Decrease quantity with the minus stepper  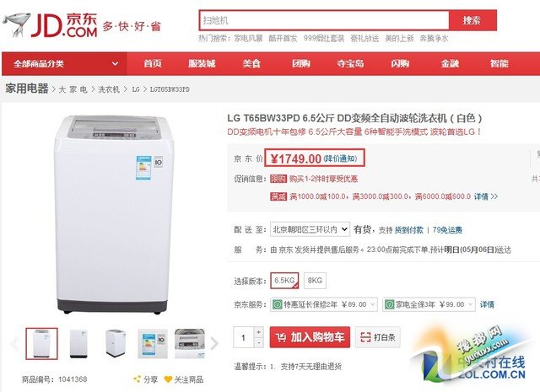point(259,342)
